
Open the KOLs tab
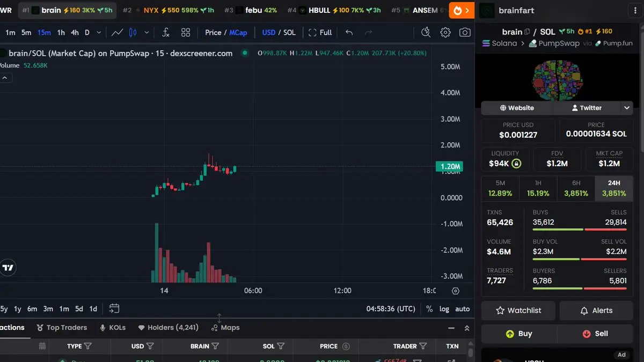pyautogui.click(x=113, y=328)
